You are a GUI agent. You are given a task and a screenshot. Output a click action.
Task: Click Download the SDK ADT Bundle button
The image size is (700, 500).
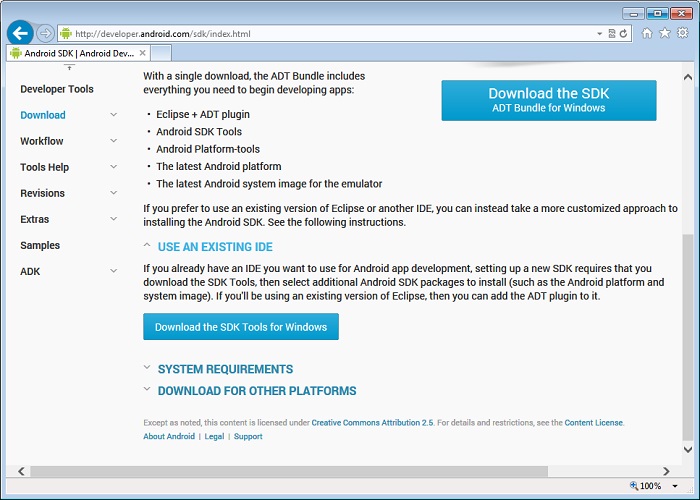tap(549, 100)
